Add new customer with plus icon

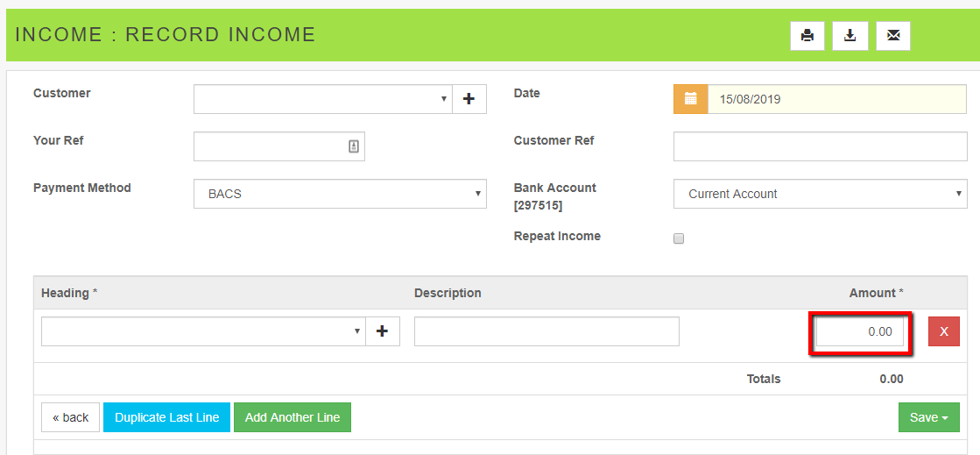coord(469,99)
